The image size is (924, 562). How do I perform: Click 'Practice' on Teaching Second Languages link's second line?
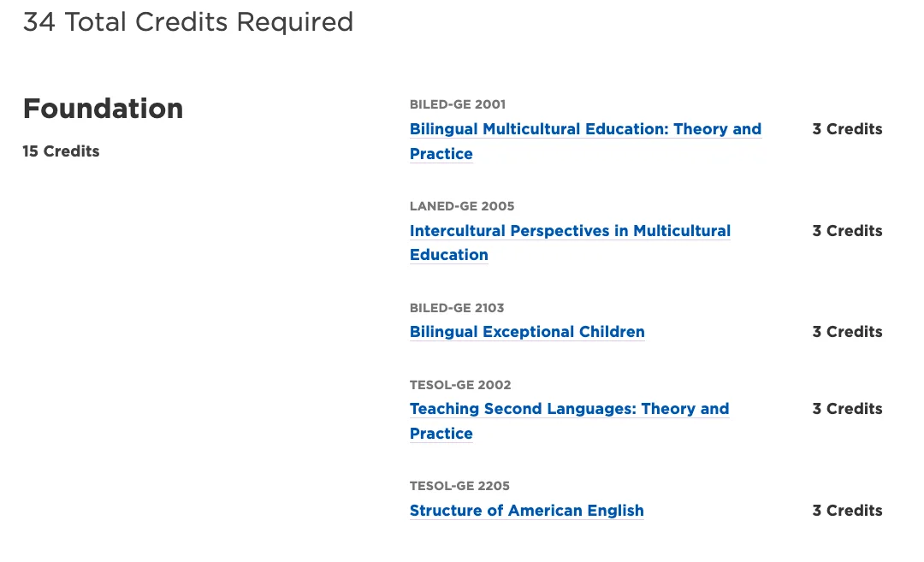[441, 434]
